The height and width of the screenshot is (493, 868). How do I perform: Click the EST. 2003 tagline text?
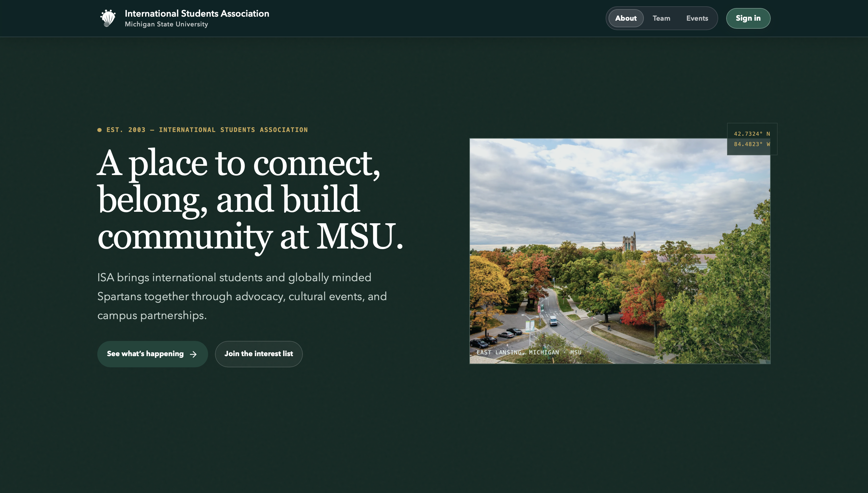207,130
